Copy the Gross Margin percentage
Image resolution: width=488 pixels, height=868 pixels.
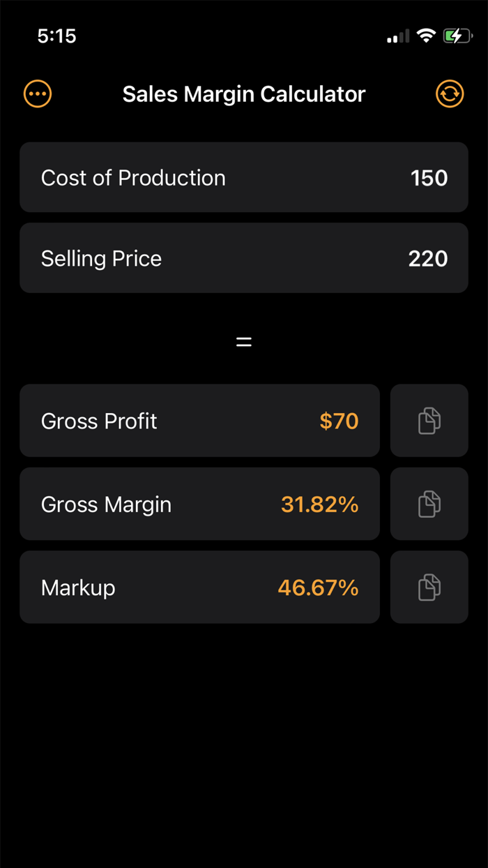pos(429,504)
